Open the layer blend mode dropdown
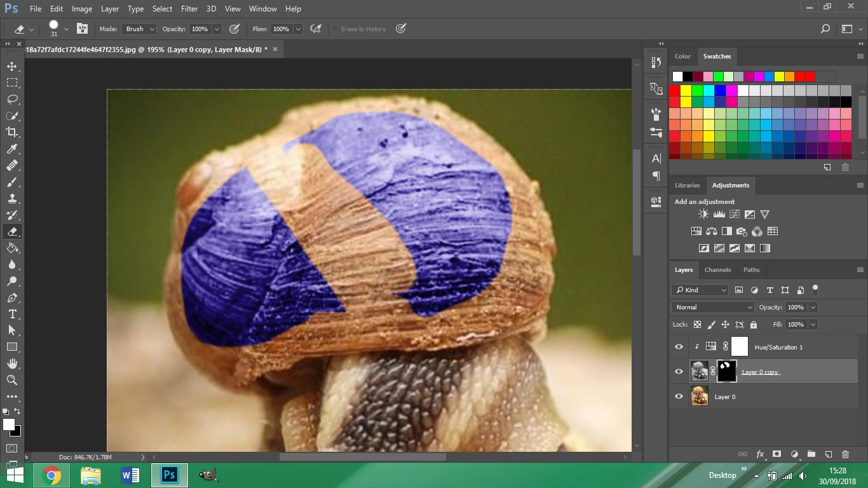868x488 pixels. (x=712, y=307)
